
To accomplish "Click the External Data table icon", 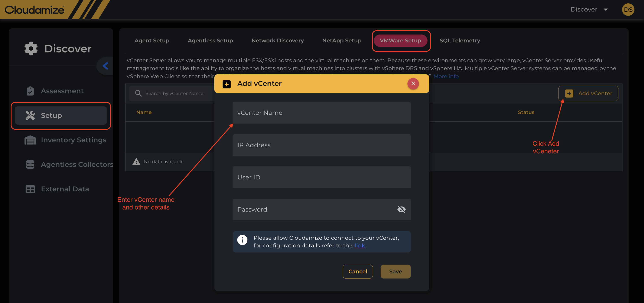I will [30, 189].
